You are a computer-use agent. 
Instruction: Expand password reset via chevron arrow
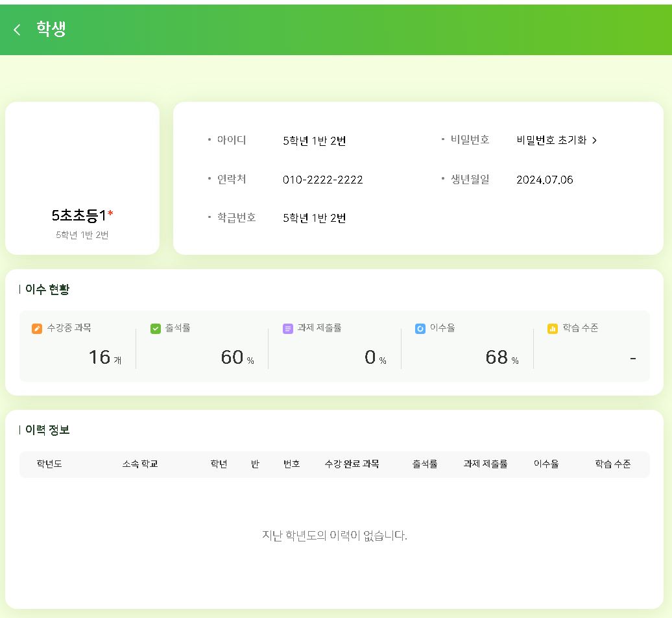click(595, 140)
